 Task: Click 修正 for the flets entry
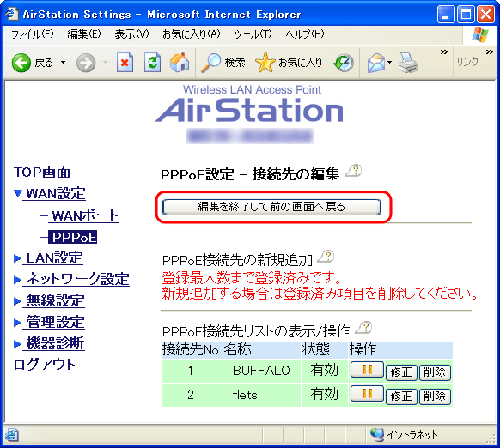point(401,397)
